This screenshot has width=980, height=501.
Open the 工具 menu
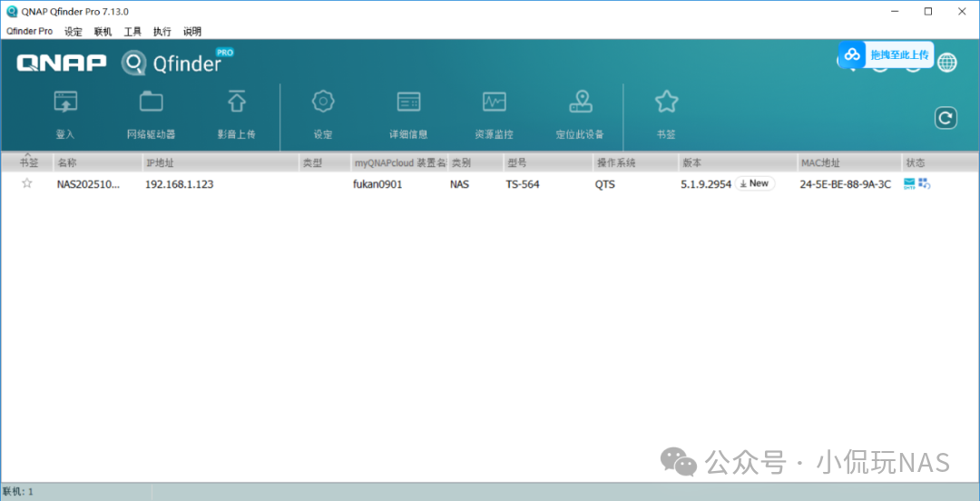(132, 31)
